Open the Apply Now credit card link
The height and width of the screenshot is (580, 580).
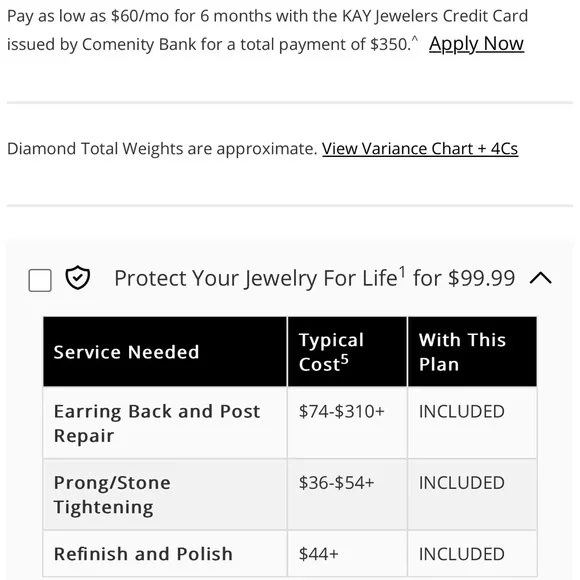(476, 44)
